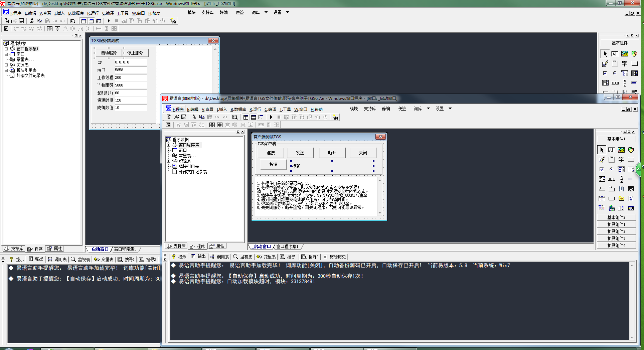Select the picture box component in 基本组件1

(x=621, y=150)
